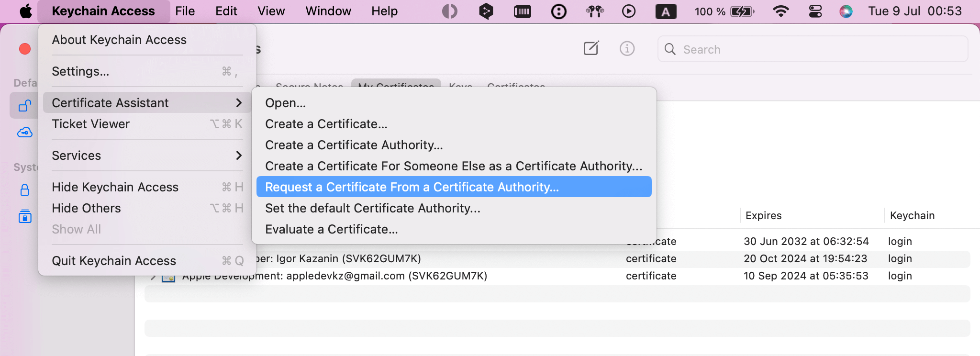
Task: Click the battery charging status icon
Action: pyautogui.click(x=742, y=11)
